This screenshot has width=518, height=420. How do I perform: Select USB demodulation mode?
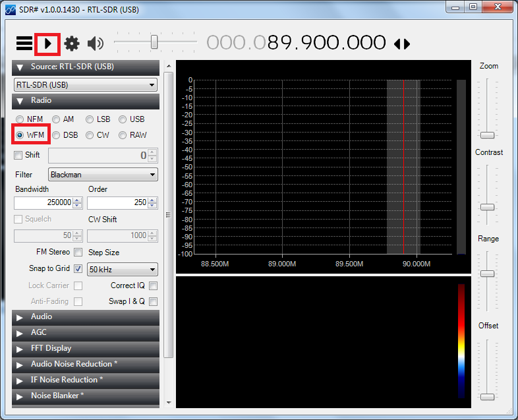132,119
